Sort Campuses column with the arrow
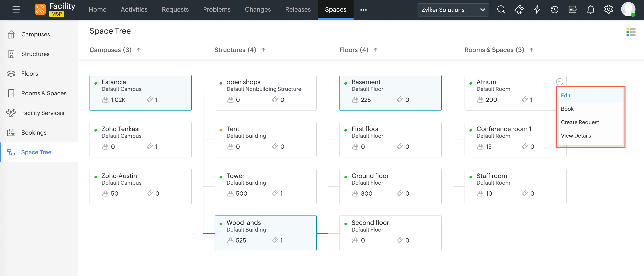 click(x=139, y=50)
